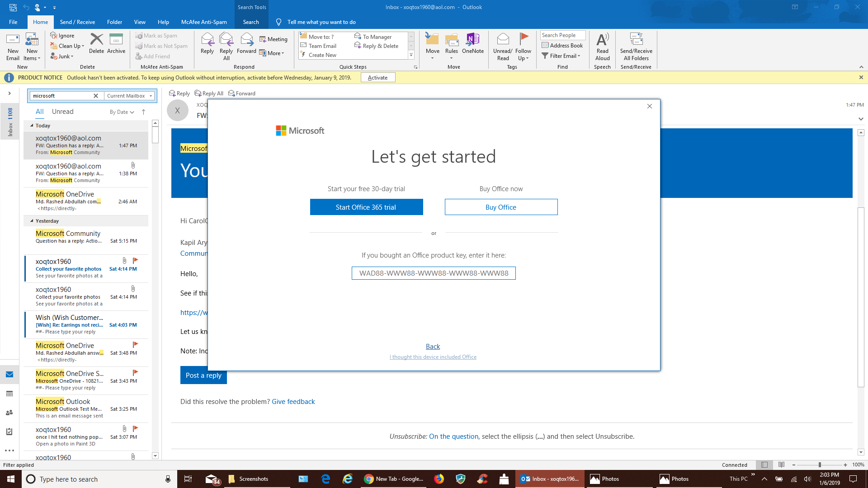The width and height of the screenshot is (868, 488).
Task: Open the Send / Receive ribbon tab
Action: pyautogui.click(x=77, y=22)
